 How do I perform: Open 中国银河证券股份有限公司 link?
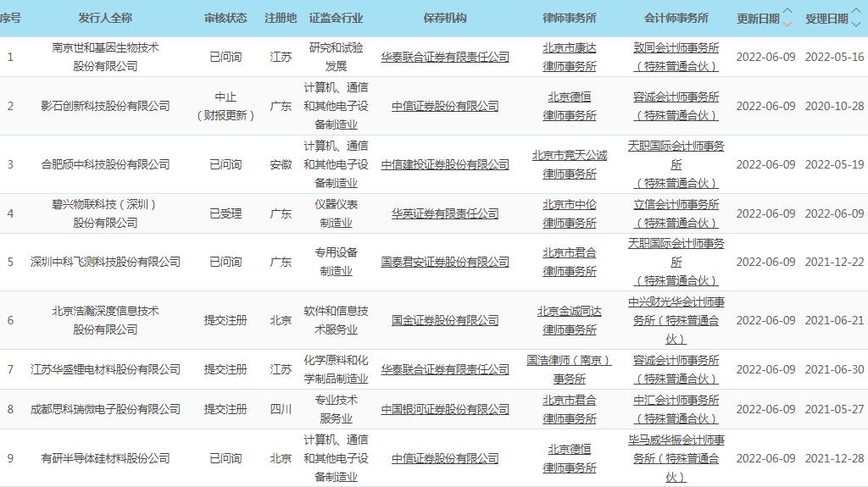pos(445,410)
